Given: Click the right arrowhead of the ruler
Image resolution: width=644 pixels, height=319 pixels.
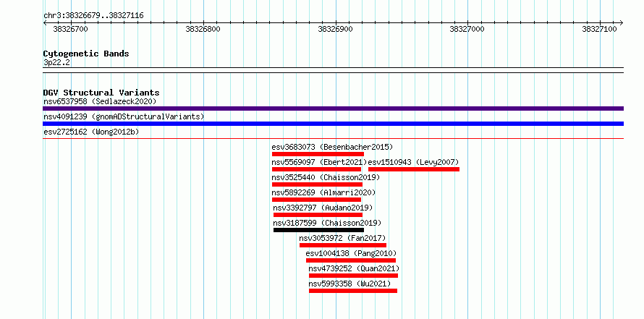Looking at the screenshot, I should pyautogui.click(x=621, y=22).
